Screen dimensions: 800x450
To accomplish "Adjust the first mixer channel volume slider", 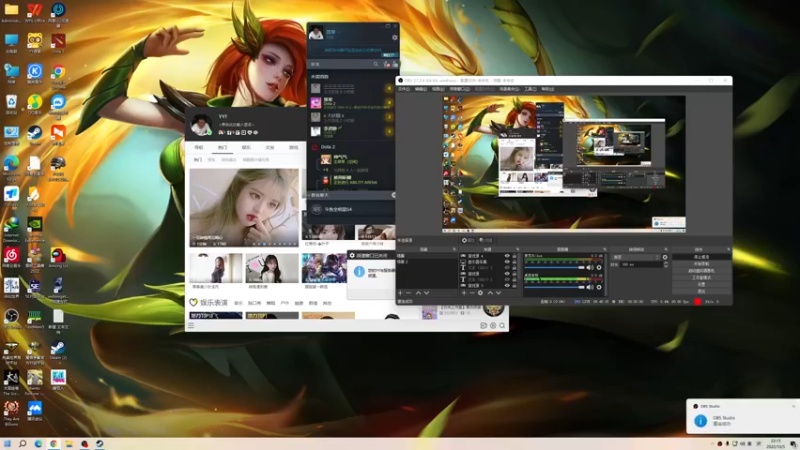I will (x=555, y=267).
